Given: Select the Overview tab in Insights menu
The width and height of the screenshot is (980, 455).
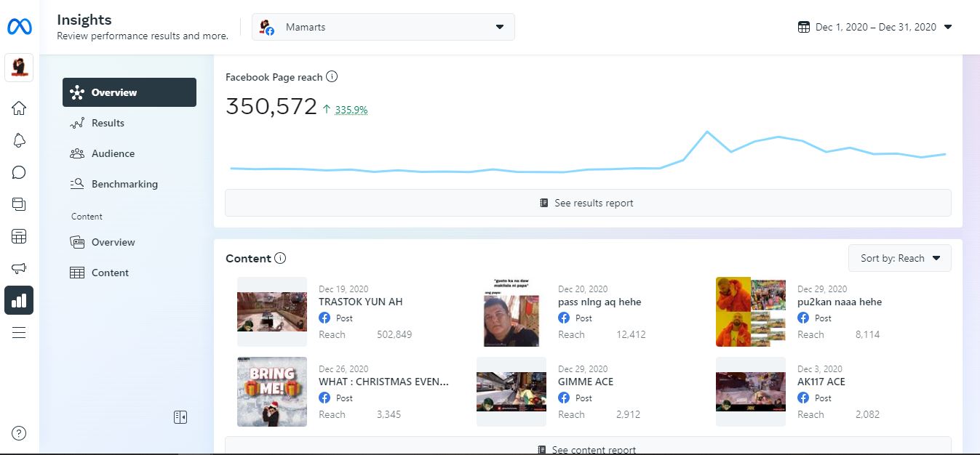Looking at the screenshot, I should point(130,92).
